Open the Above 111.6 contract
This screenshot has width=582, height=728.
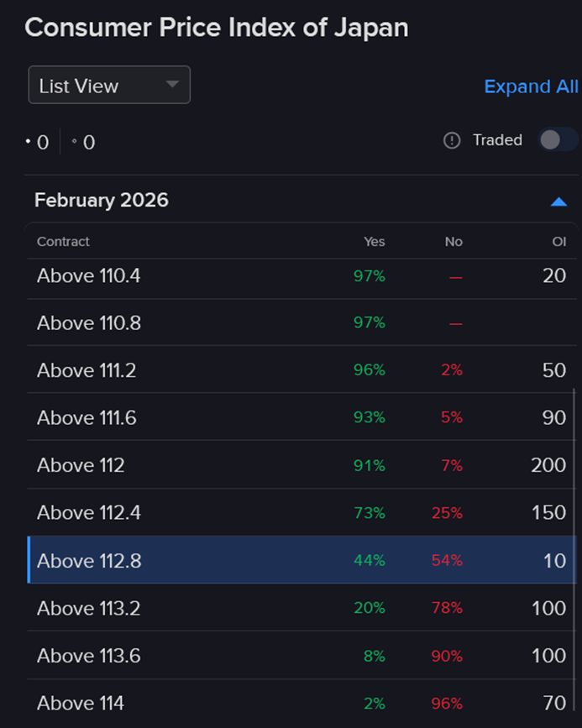(87, 417)
